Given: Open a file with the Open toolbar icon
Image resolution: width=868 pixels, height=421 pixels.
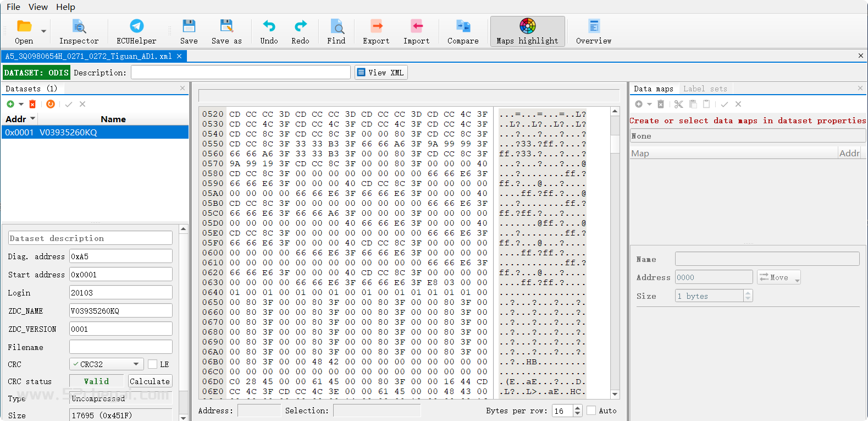Looking at the screenshot, I should (24, 31).
